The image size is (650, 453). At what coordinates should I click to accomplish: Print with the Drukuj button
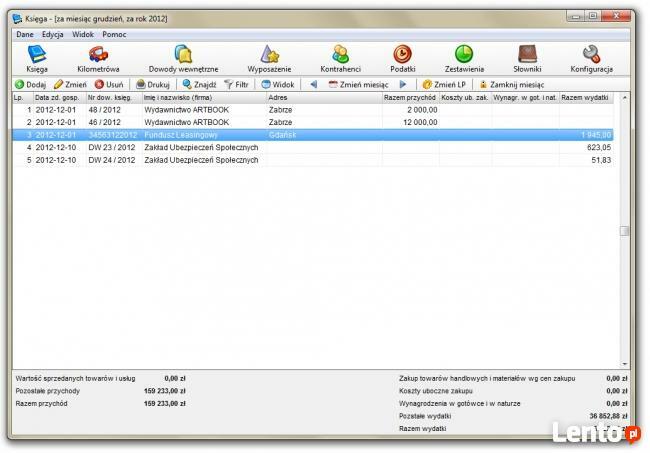pyautogui.click(x=152, y=85)
